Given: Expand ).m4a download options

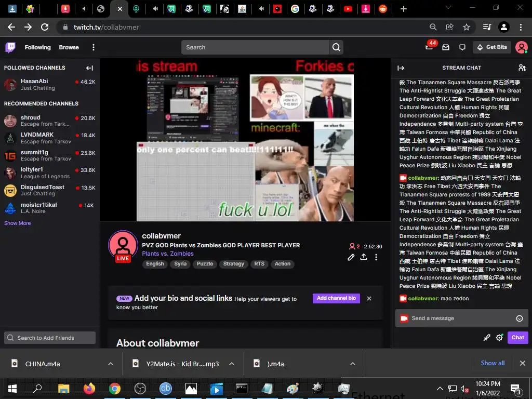Looking at the screenshot, I should tap(353, 364).
